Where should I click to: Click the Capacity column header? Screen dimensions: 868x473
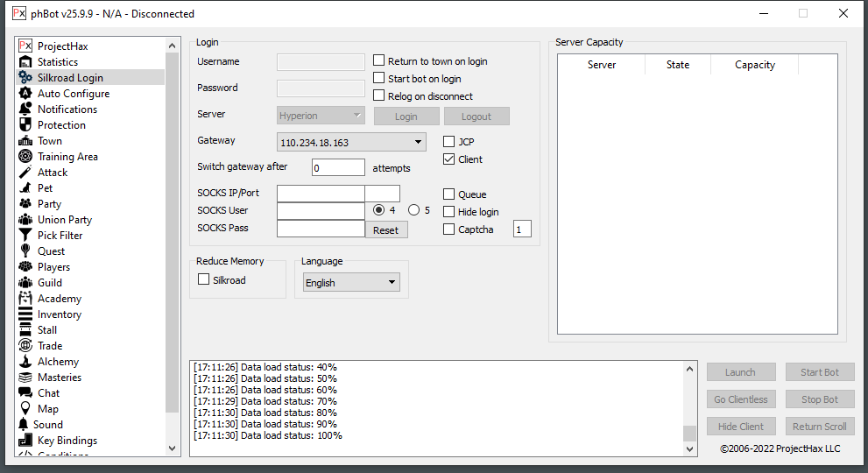[754, 65]
